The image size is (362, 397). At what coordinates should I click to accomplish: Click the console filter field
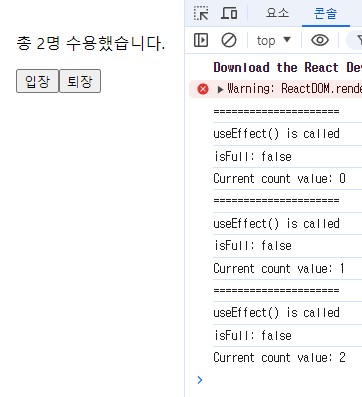355,40
